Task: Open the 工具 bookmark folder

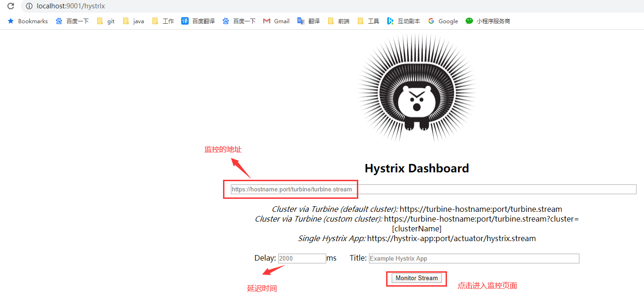Action: point(368,21)
